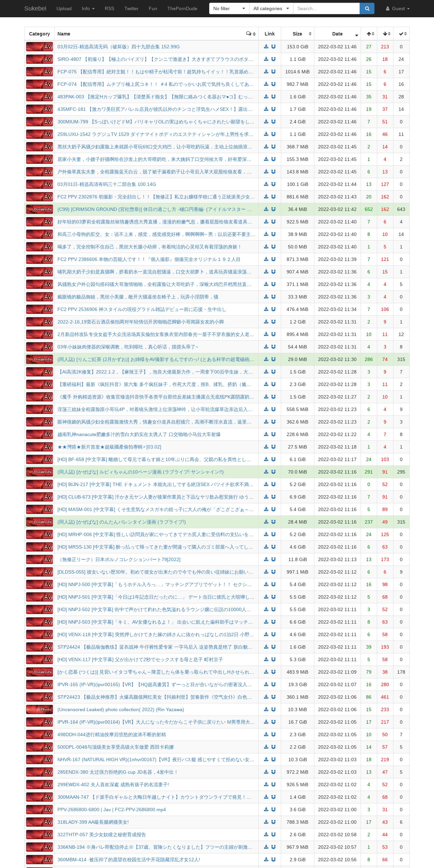
Task: Download torrent file for IPVR-165 row
Action: click(x=266, y=684)
